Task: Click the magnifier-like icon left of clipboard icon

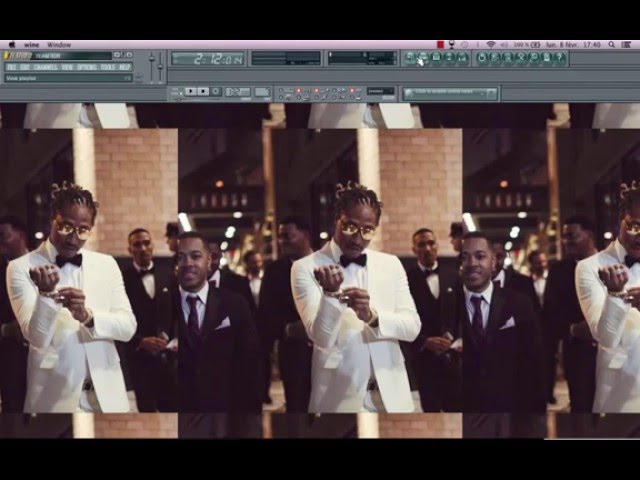Action: (x=534, y=58)
